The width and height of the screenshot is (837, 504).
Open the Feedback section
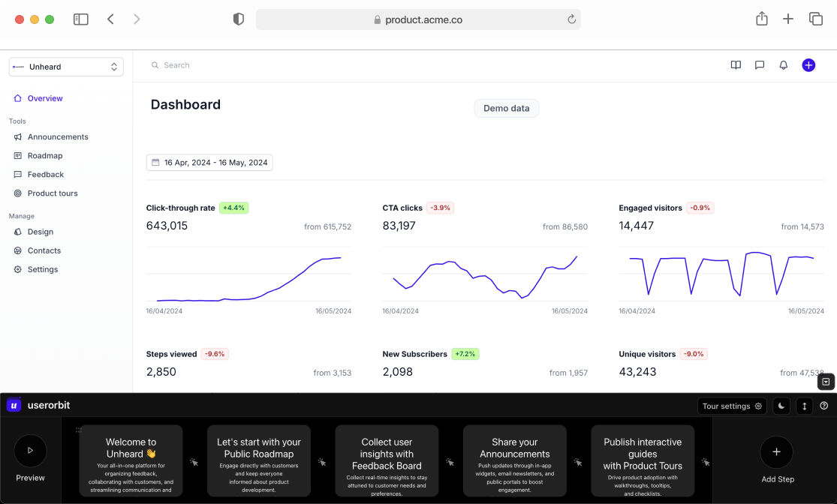[x=47, y=174]
